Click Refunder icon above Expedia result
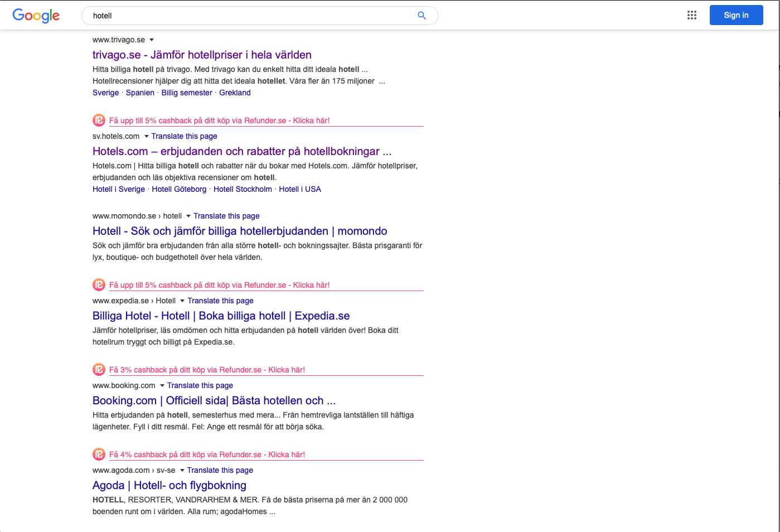780x532 pixels. pos(99,285)
